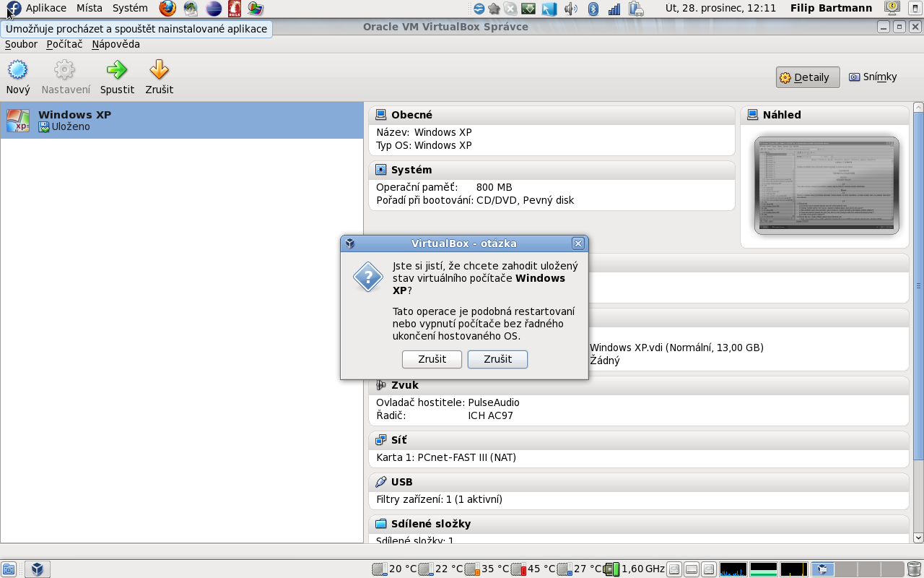Click 'Filtry zařízení: 1 (1 aktivní)' text

[x=439, y=499]
